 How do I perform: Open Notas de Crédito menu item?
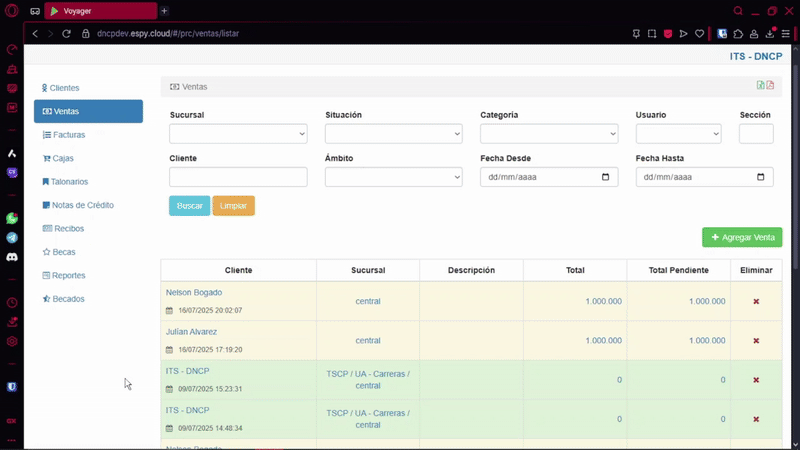(x=82, y=205)
